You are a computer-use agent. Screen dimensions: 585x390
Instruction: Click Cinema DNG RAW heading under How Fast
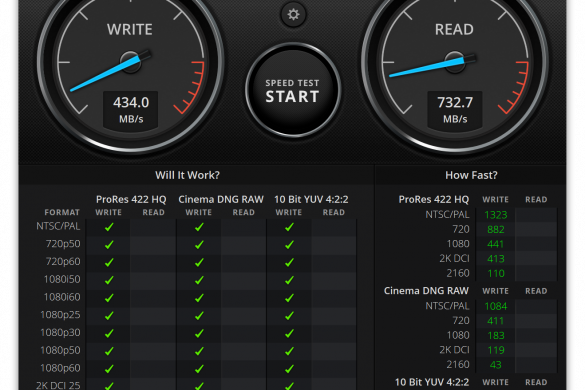coord(426,291)
